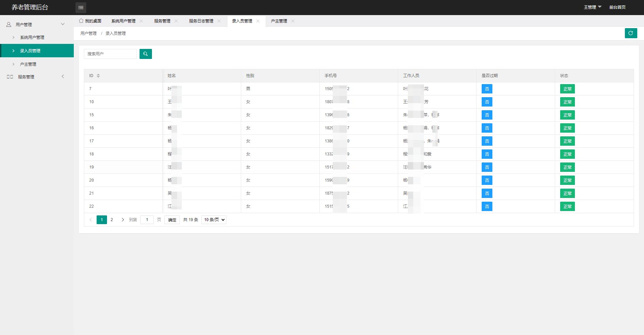Open 我的桌面 home tab
644x335 pixels.
(x=90, y=21)
